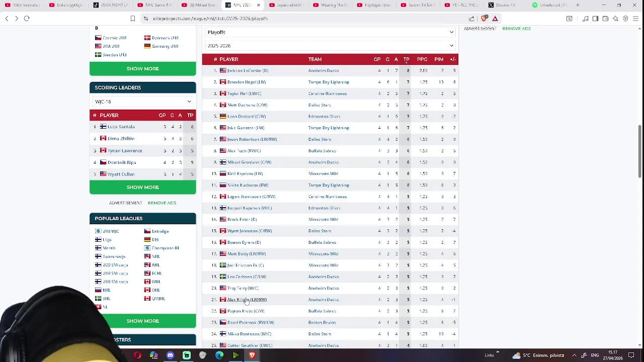Open Mikko Rantanen player link
The width and height of the screenshot is (644, 362).
[x=249, y=334]
